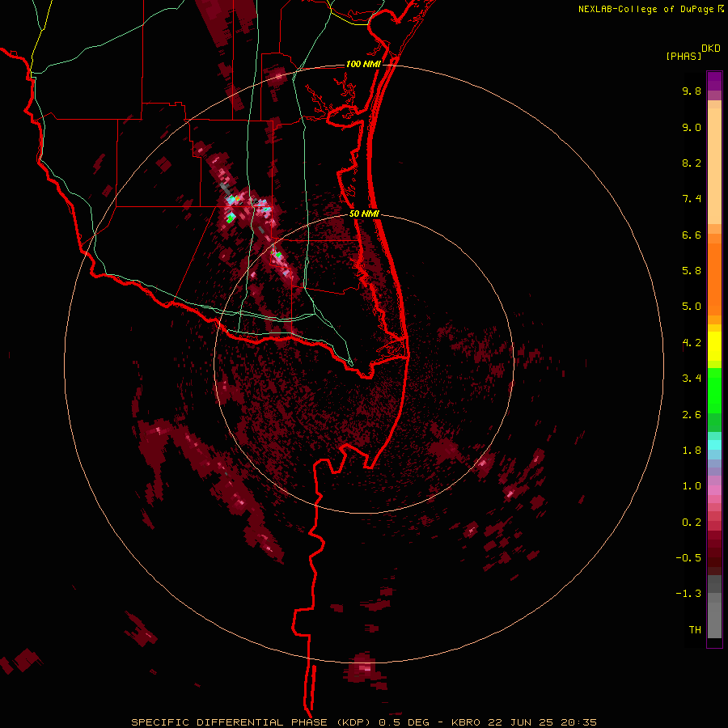Screen dimensions: 728x728
Task: Click the 50 NMI range ring label
Action: coord(364,214)
